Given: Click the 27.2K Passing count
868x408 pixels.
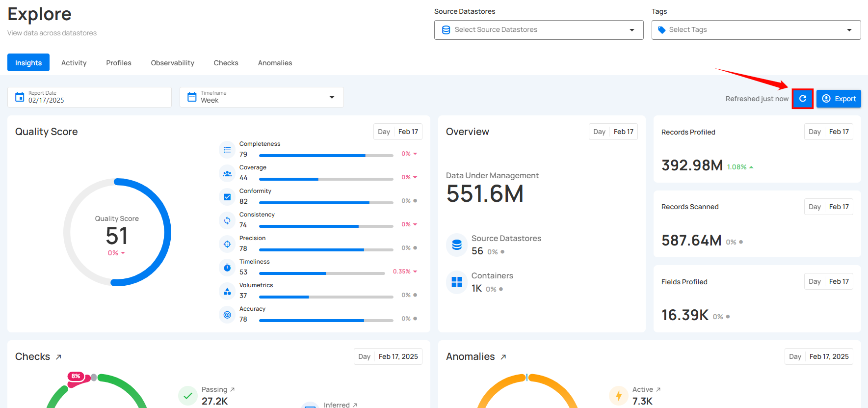Looking at the screenshot, I should [x=215, y=401].
